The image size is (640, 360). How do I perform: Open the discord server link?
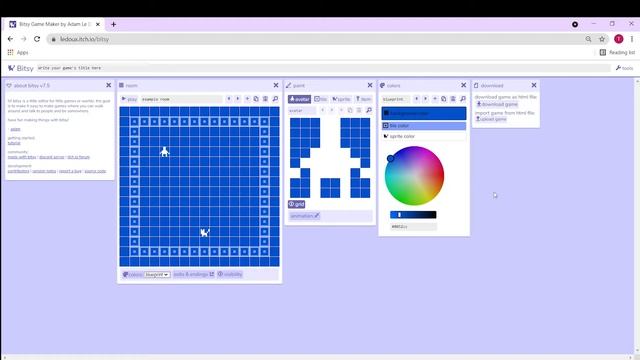click(52, 157)
